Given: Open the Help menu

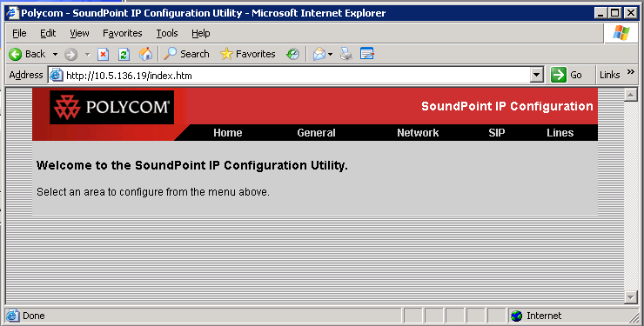Looking at the screenshot, I should point(201,33).
